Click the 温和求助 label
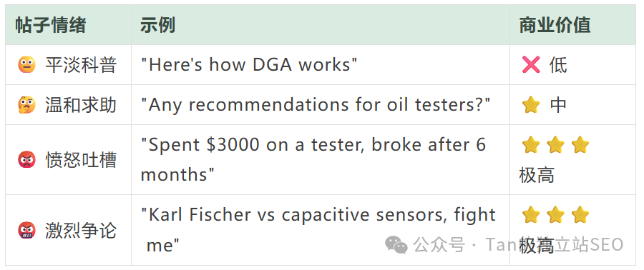 81,105
